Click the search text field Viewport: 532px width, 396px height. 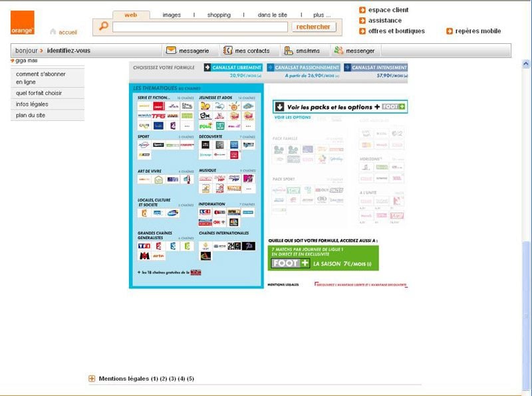200,27
